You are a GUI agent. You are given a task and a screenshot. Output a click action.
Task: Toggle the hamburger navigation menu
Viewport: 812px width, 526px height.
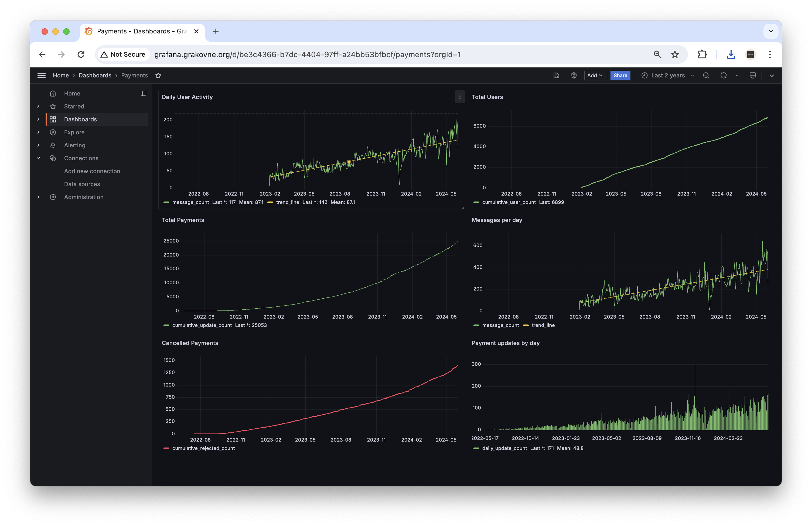[x=41, y=75]
